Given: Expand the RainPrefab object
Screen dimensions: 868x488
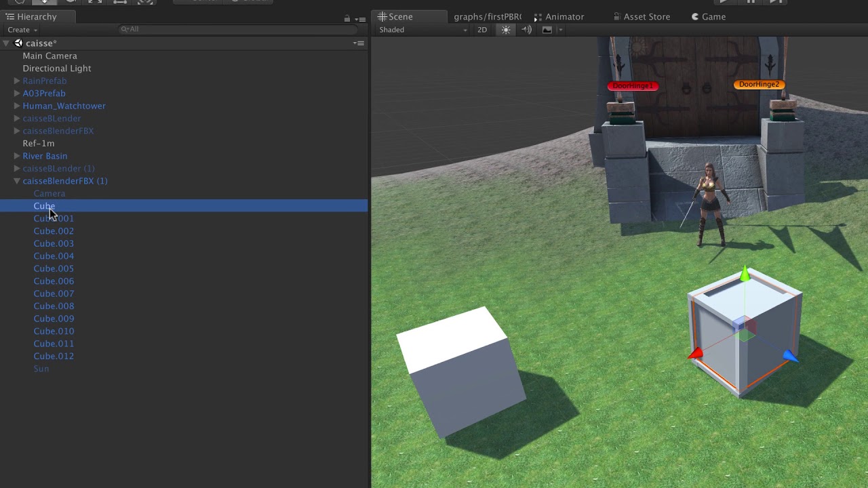Looking at the screenshot, I should [x=17, y=81].
